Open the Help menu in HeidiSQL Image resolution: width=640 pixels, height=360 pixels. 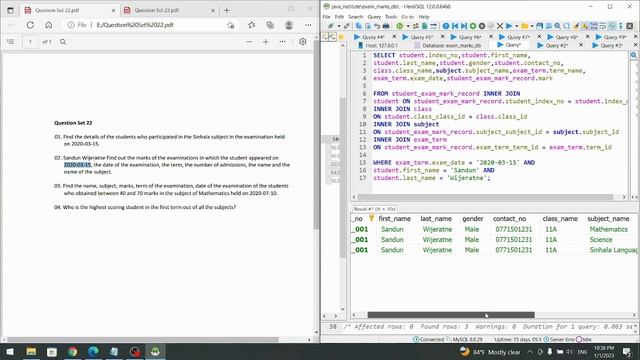(424, 17)
